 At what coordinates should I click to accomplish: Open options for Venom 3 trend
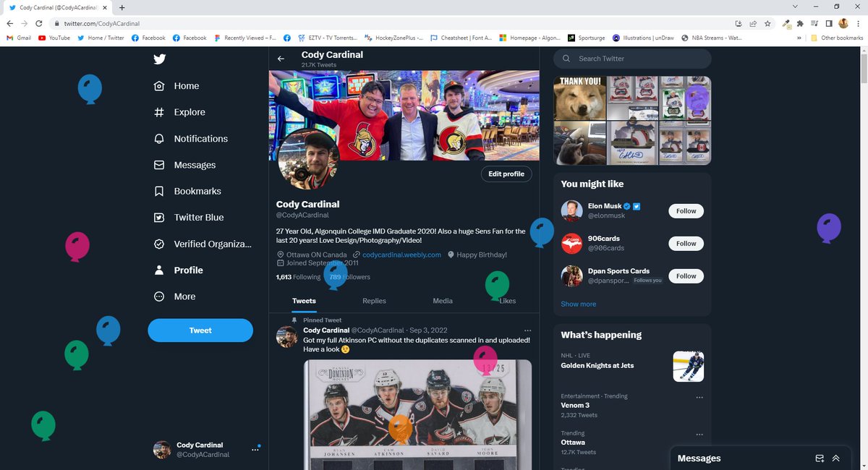click(699, 398)
